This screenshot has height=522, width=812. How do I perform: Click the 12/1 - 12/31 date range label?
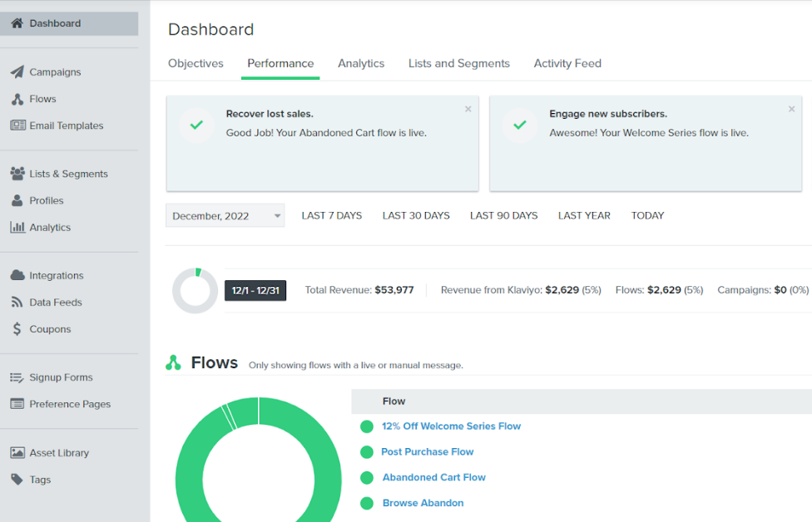pyautogui.click(x=255, y=290)
